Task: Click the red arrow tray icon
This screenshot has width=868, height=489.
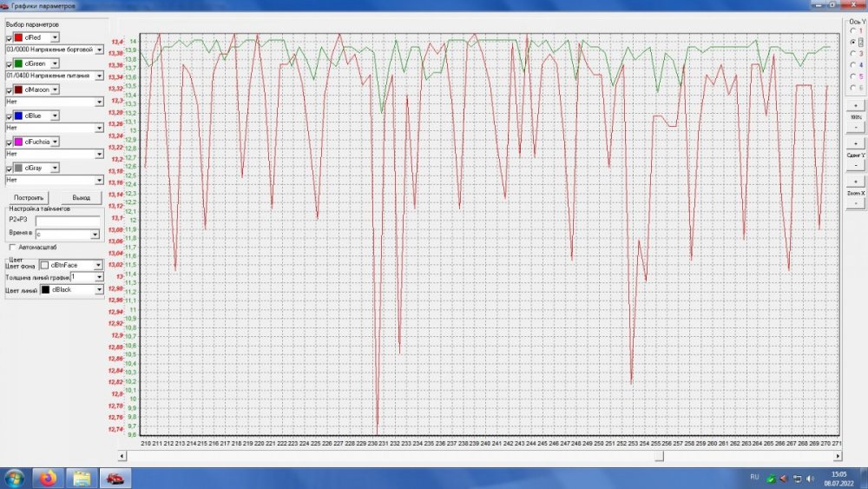Action: pos(783,479)
